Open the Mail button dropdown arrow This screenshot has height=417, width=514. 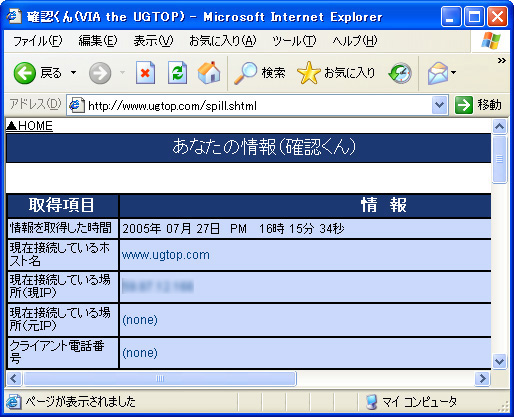coord(453,72)
